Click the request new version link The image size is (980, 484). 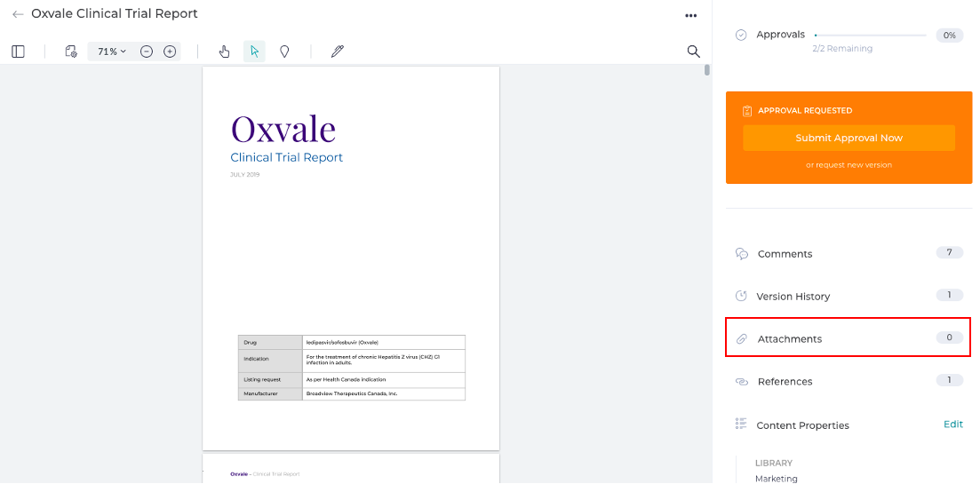849,165
